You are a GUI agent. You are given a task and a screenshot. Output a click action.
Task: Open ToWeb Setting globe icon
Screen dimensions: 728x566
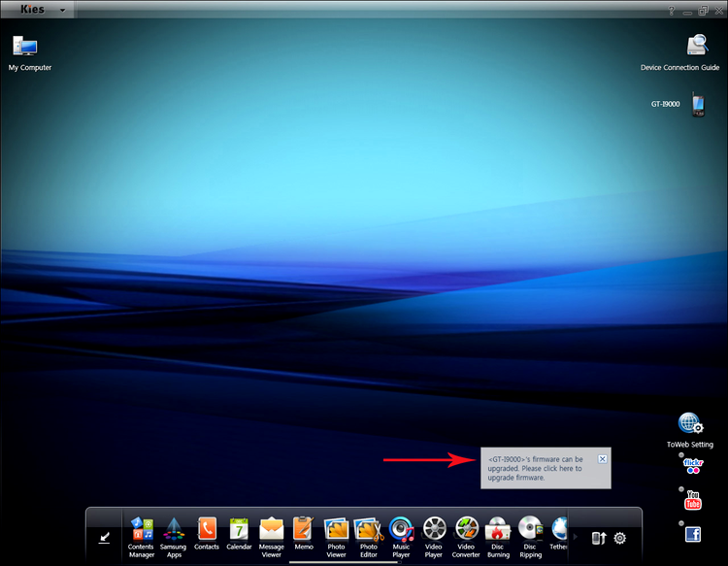[x=690, y=423]
